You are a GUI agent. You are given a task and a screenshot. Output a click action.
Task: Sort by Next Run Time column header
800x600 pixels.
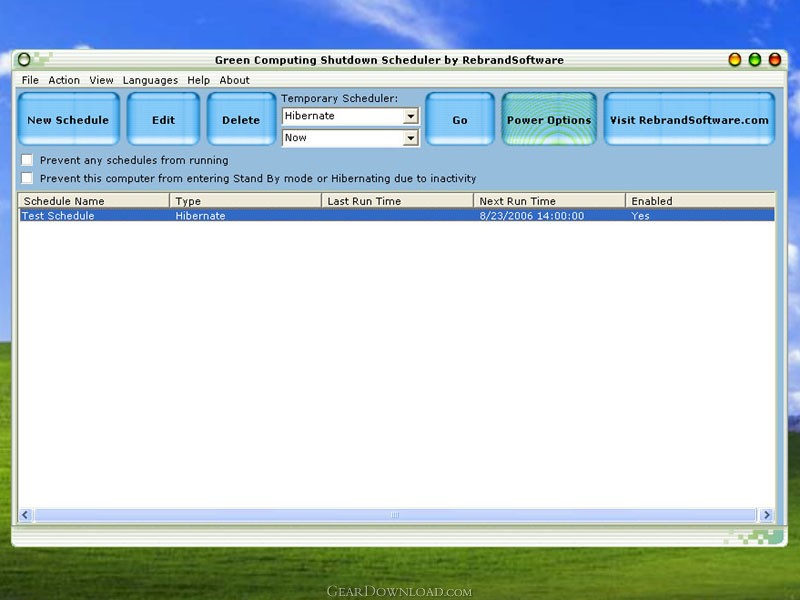[x=549, y=201]
